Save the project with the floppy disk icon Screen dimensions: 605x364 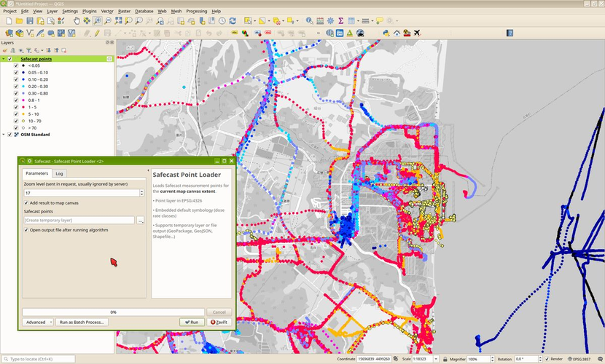30,21
